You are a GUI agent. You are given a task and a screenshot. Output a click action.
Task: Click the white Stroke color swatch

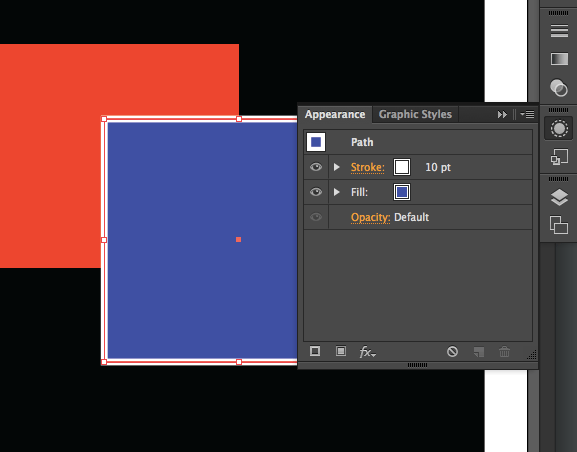[x=402, y=167]
